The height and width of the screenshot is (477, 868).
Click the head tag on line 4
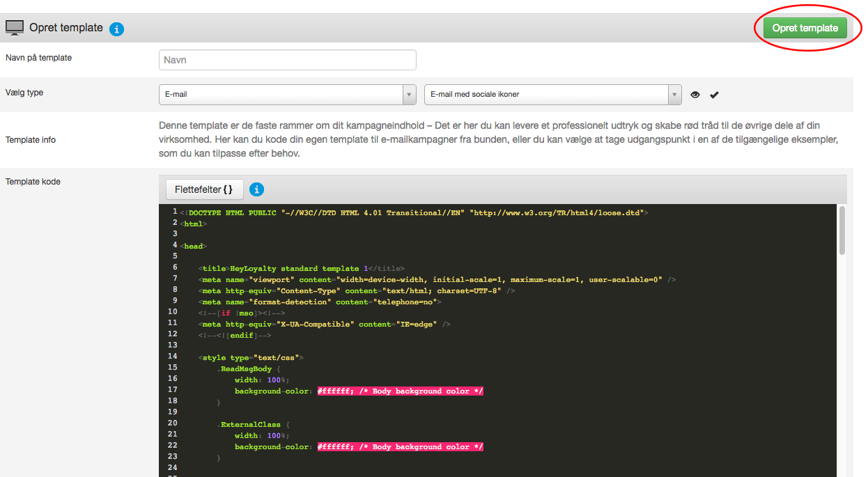click(x=193, y=246)
